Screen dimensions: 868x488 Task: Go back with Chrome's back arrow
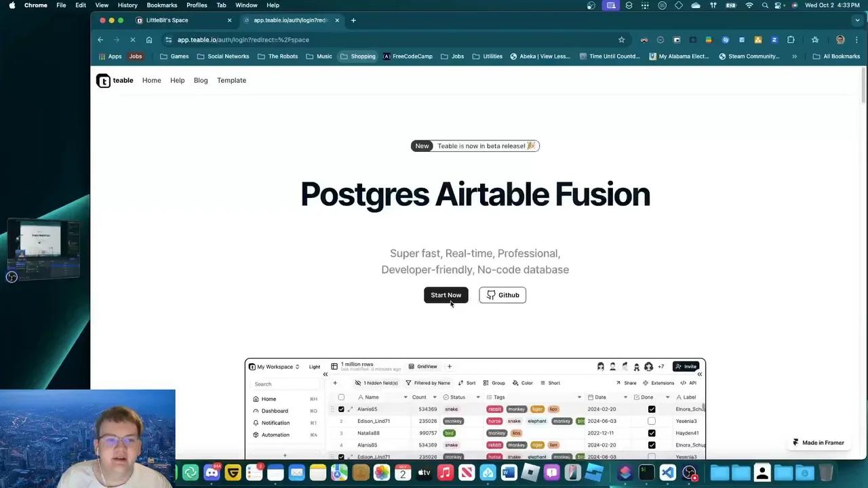(x=100, y=40)
